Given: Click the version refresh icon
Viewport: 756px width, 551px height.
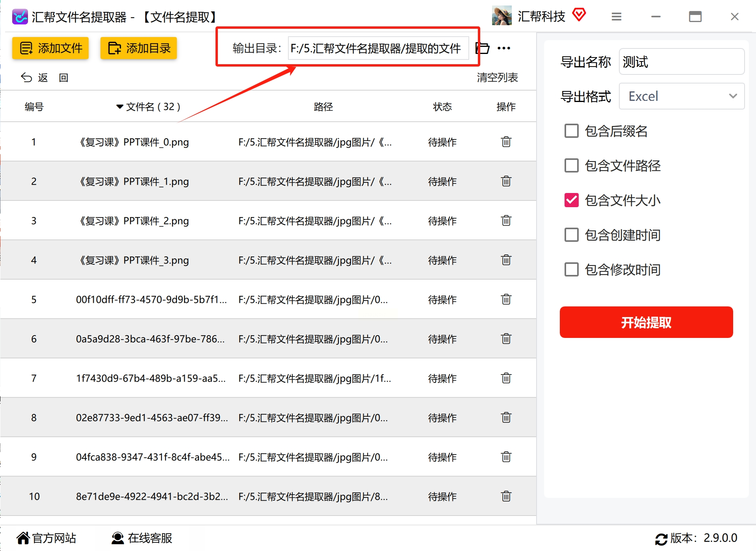Looking at the screenshot, I should 661,538.
